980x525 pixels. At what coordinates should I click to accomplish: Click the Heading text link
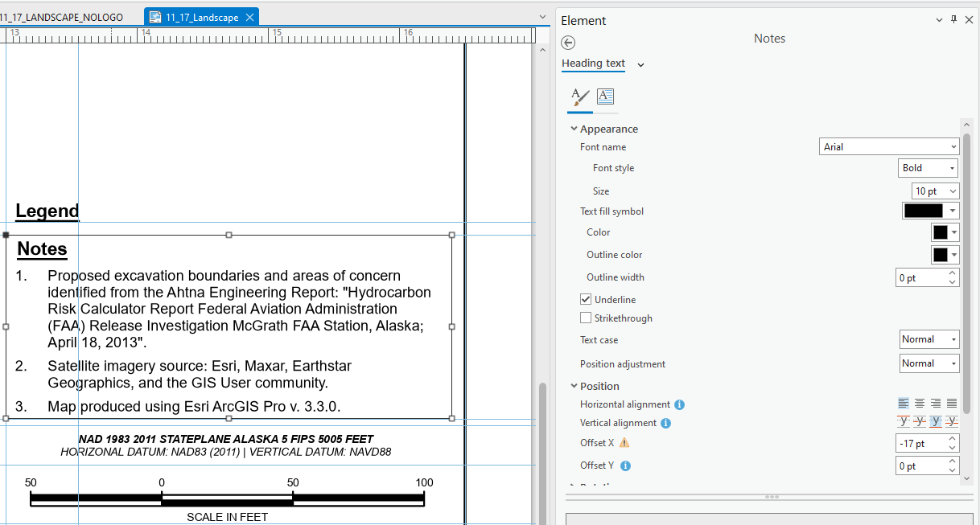(593, 64)
